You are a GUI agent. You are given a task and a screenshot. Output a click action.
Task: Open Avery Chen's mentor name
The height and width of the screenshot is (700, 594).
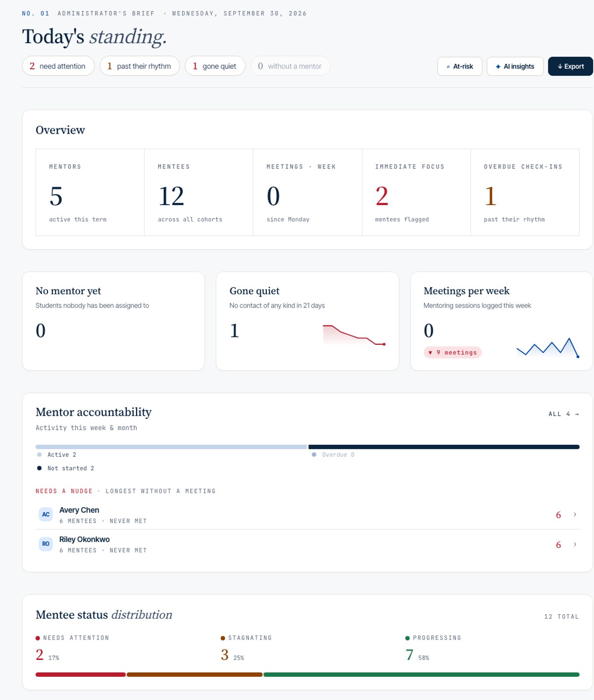point(79,510)
